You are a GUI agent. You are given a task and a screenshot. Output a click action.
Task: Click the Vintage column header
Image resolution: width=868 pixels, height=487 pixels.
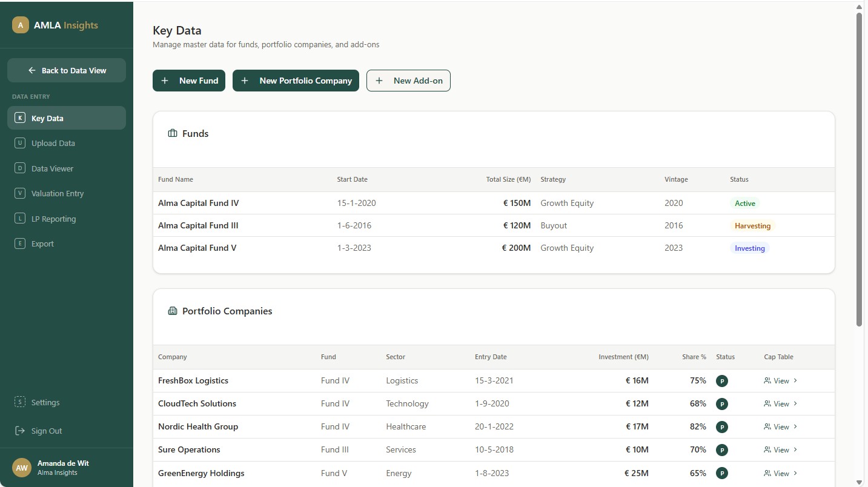pyautogui.click(x=676, y=179)
